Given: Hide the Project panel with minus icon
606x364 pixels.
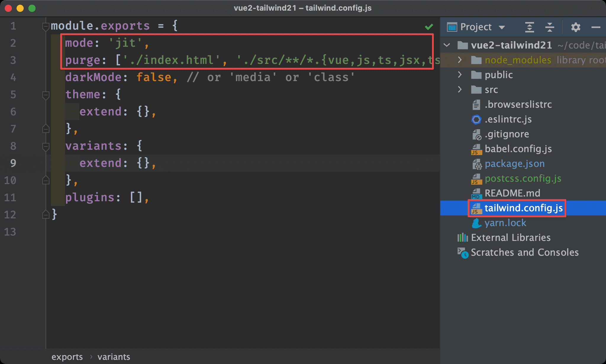Looking at the screenshot, I should 596,27.
